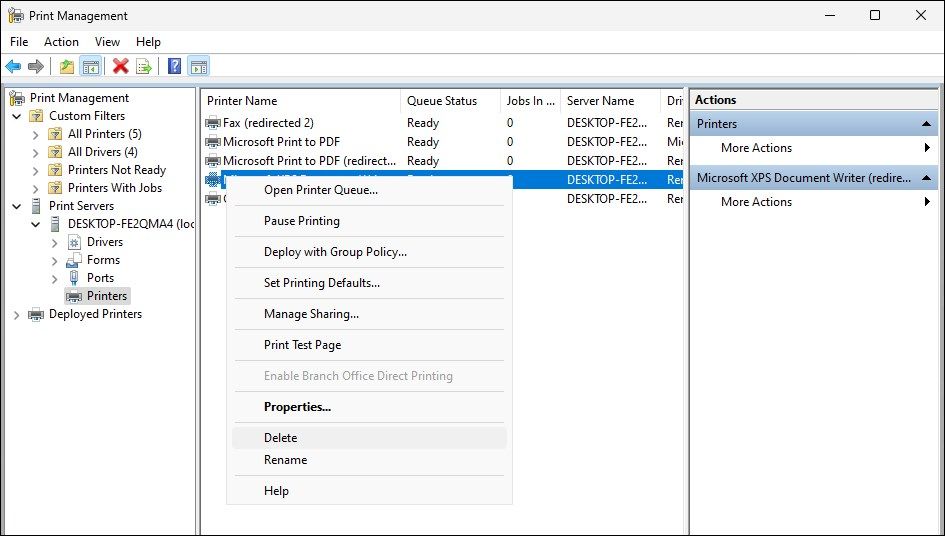Open Help via blue question mark icon

point(174,67)
